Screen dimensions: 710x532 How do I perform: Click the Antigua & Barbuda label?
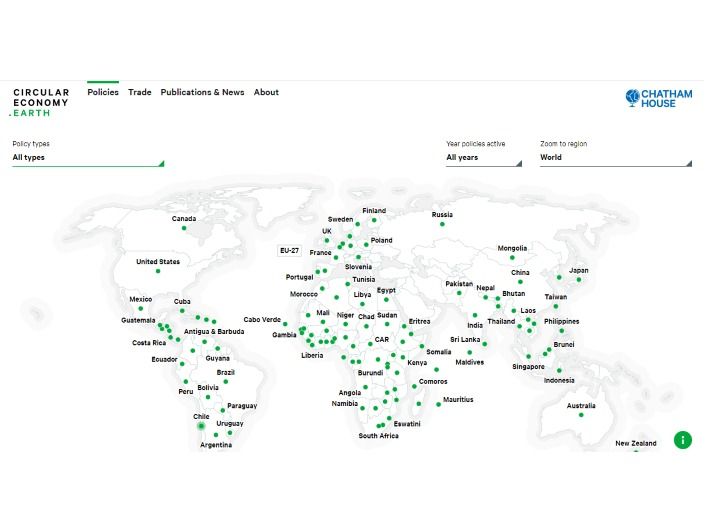tap(216, 334)
